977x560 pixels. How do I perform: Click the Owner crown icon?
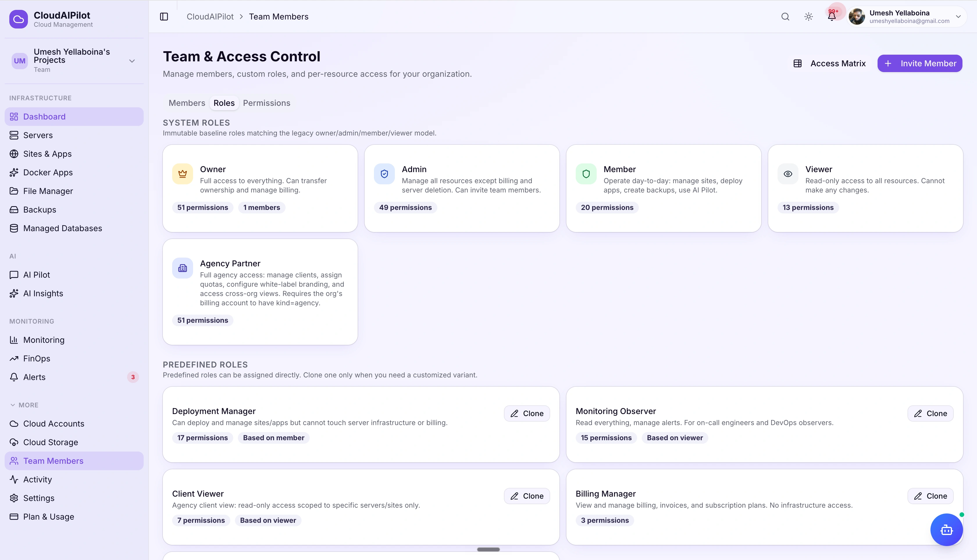[x=182, y=174]
